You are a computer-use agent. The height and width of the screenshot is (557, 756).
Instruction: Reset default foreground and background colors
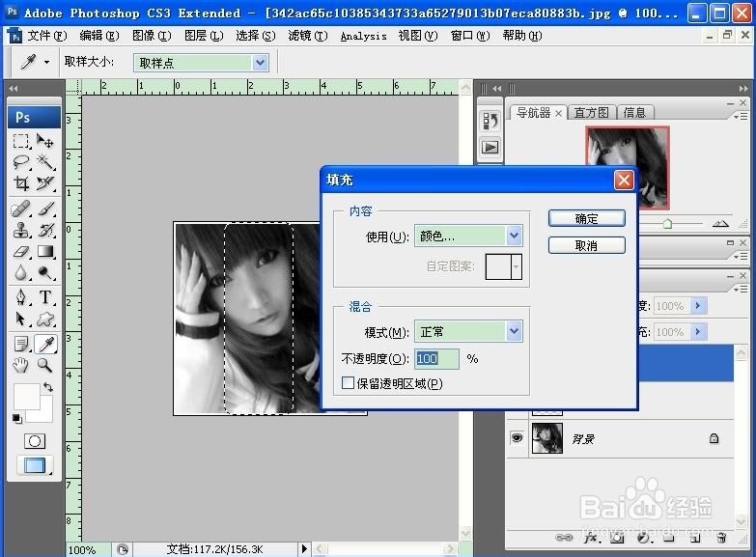(x=17, y=419)
